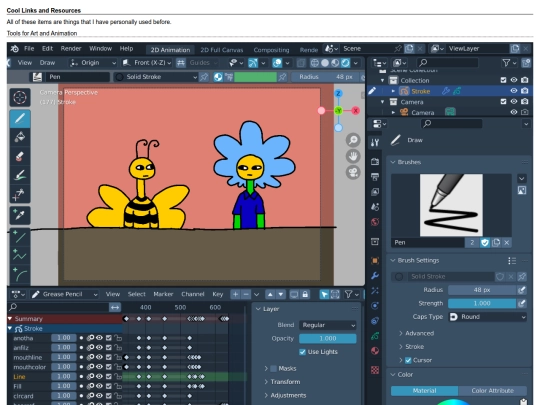Switch to the Compositing workspace tab
The width and height of the screenshot is (540, 405).
tap(271, 50)
